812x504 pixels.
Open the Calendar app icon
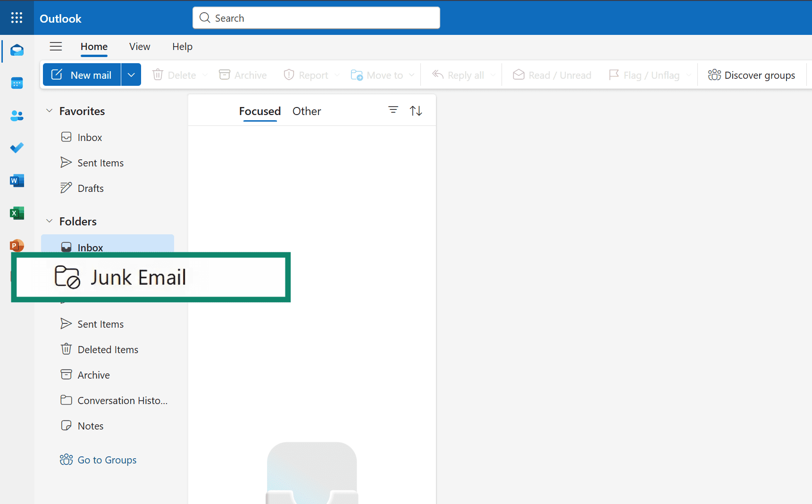pyautogui.click(x=17, y=83)
